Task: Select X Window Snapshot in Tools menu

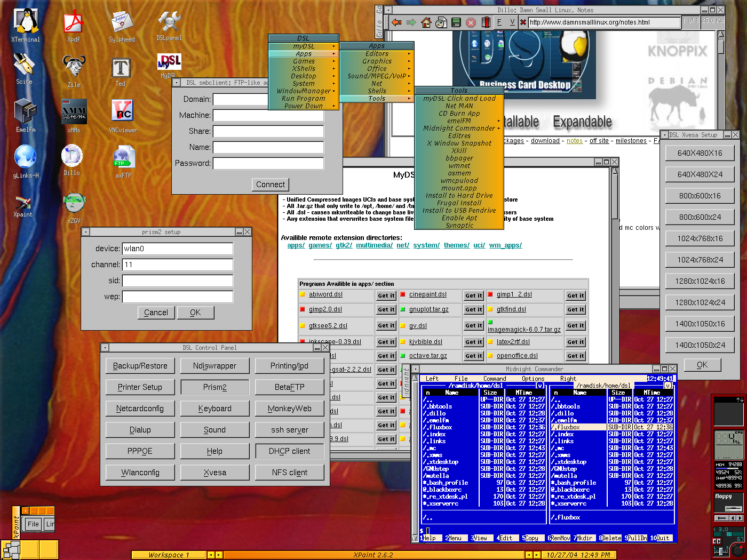Action: 459,143
